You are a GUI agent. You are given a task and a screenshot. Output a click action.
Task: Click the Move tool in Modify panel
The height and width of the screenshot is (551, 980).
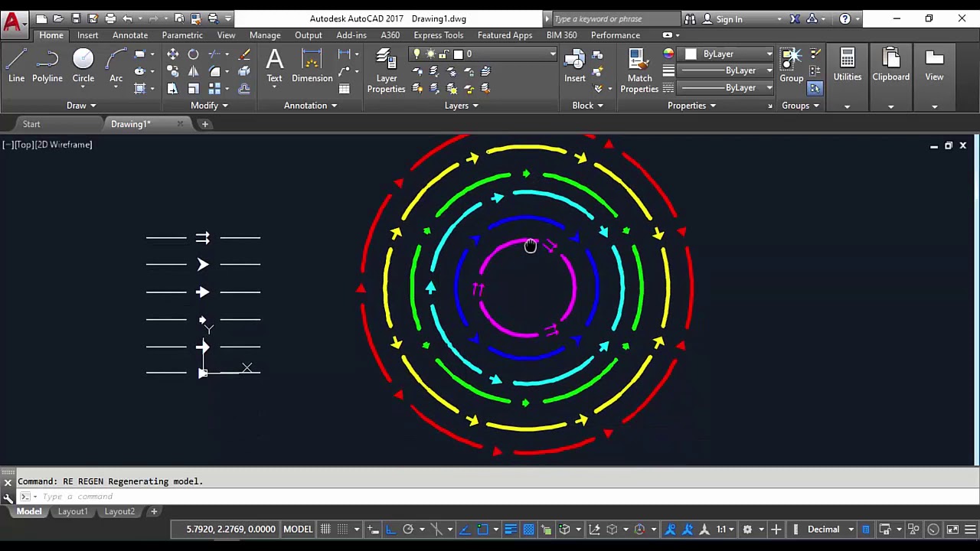(x=172, y=54)
